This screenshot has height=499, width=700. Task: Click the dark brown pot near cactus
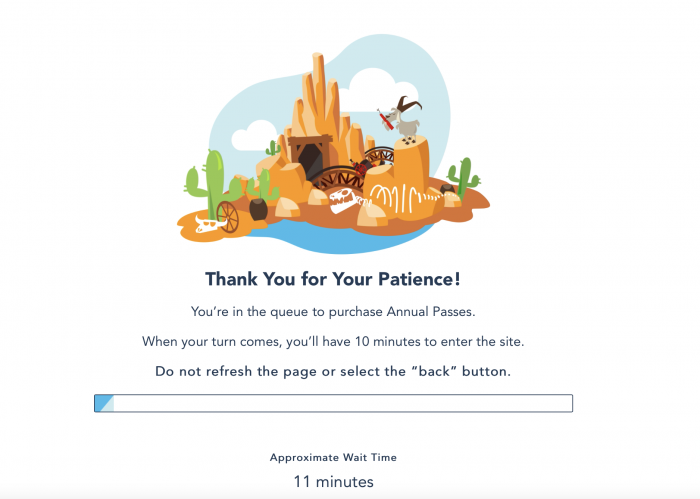click(258, 209)
